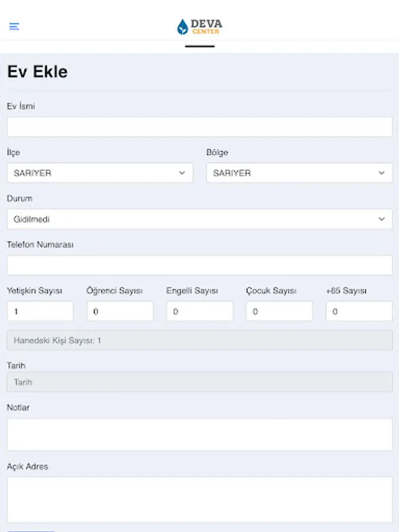Select the Engelli Sayısı number field
Image resolution: width=399 pixels, height=532 pixels.
point(200,311)
